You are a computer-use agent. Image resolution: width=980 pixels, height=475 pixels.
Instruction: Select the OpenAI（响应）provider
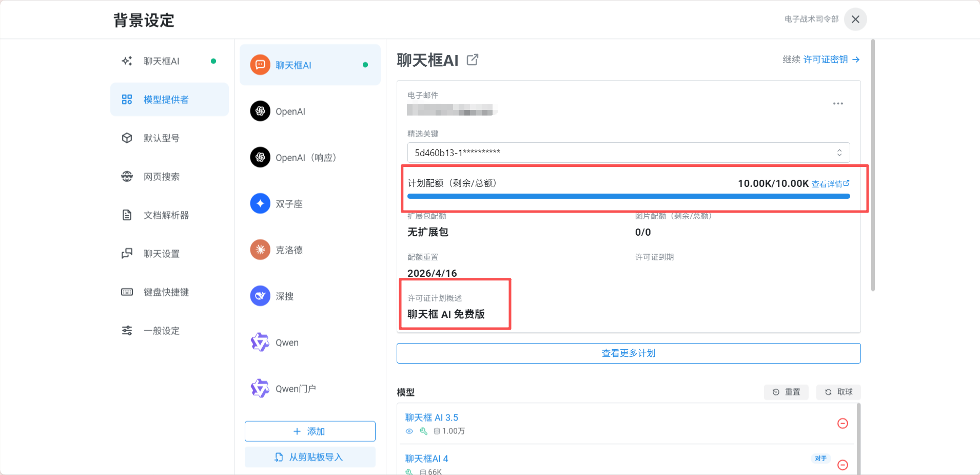tap(310, 157)
